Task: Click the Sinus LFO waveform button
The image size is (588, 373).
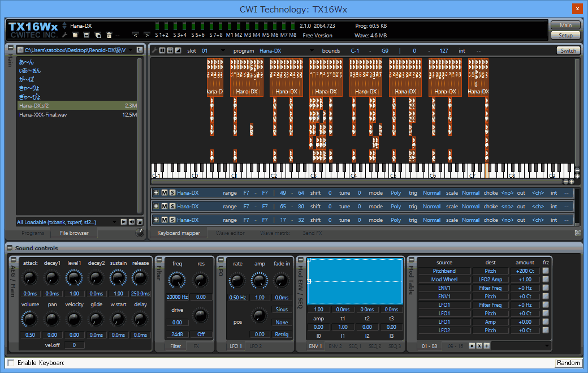Action: coord(282,310)
